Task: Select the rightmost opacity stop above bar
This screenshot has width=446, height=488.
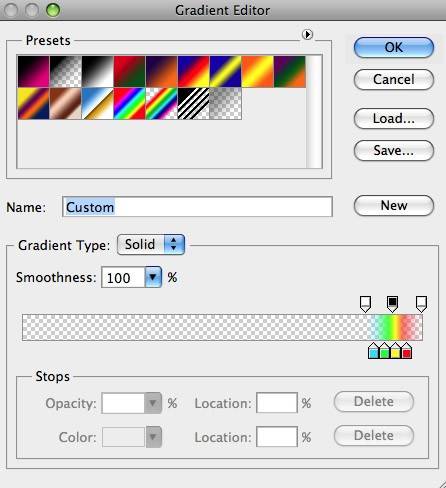Action: 421,304
